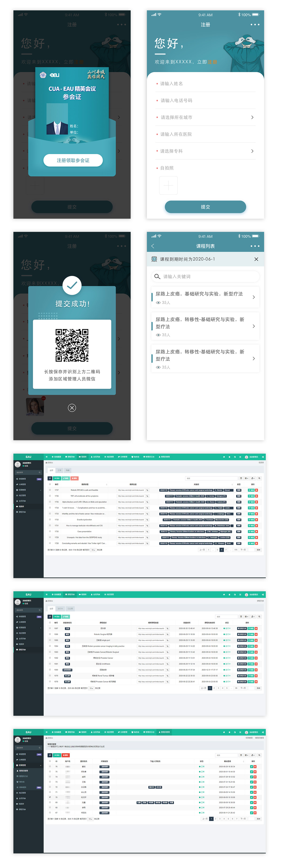The width and height of the screenshot is (282, 868).
Task: Click copy link icon for video row 1736
Action: 147,496
